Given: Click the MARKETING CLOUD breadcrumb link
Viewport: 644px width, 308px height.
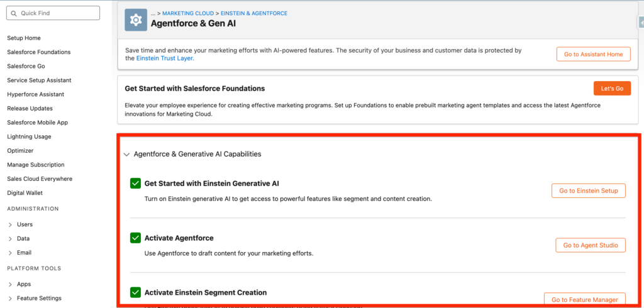Looking at the screenshot, I should click(x=188, y=13).
